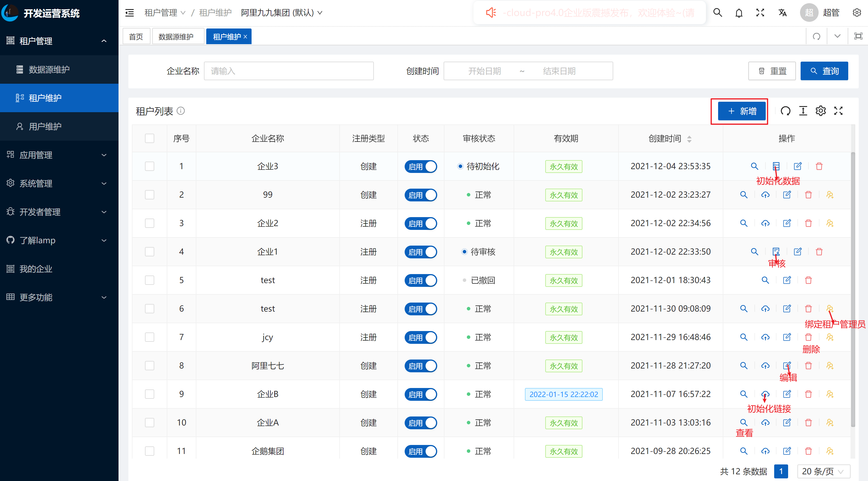Click the 企业名称 input field
The width and height of the screenshot is (868, 481).
coord(288,71)
